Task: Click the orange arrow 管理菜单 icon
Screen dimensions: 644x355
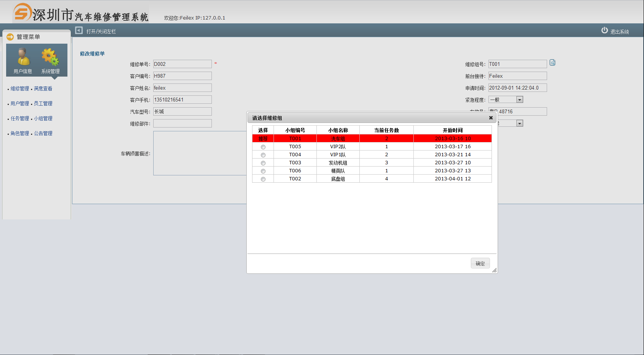Action: point(10,37)
